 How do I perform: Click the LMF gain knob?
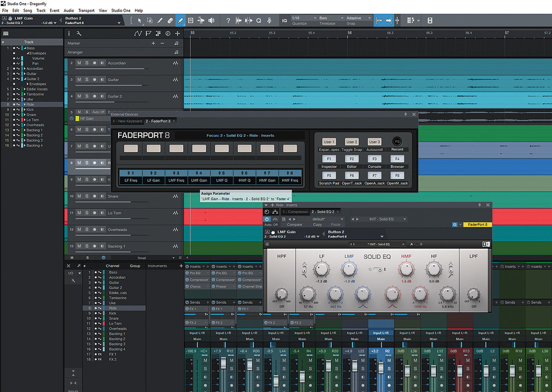[x=349, y=269]
